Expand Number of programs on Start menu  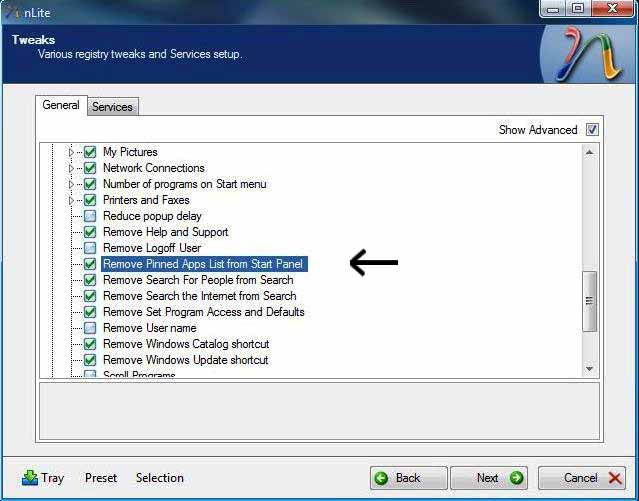(71, 184)
